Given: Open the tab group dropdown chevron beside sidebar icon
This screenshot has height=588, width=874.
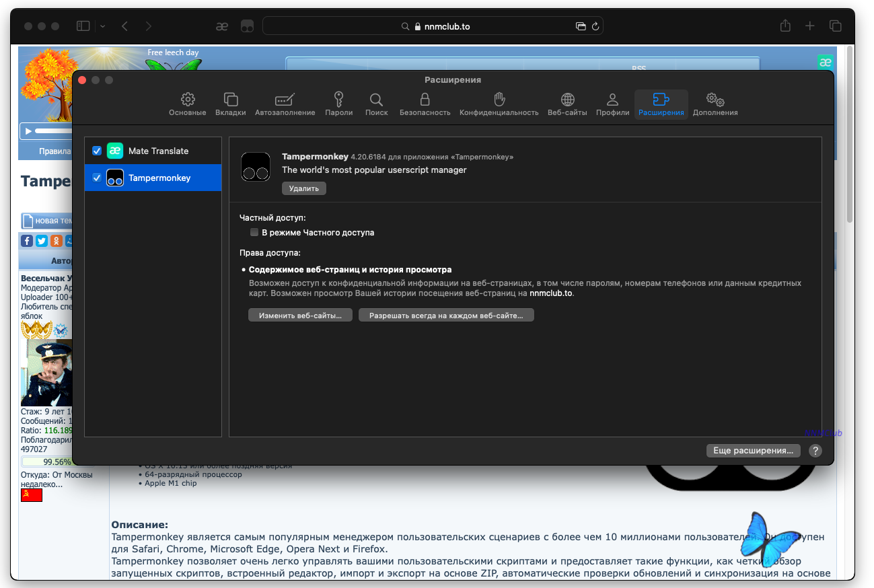Looking at the screenshot, I should click(x=102, y=26).
